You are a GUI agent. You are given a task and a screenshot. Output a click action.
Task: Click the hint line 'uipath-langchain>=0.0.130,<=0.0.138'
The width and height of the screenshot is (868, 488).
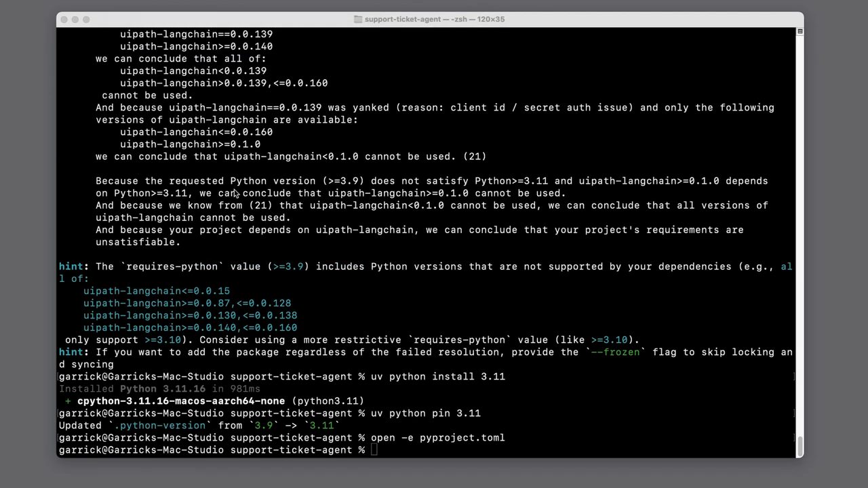191,315
